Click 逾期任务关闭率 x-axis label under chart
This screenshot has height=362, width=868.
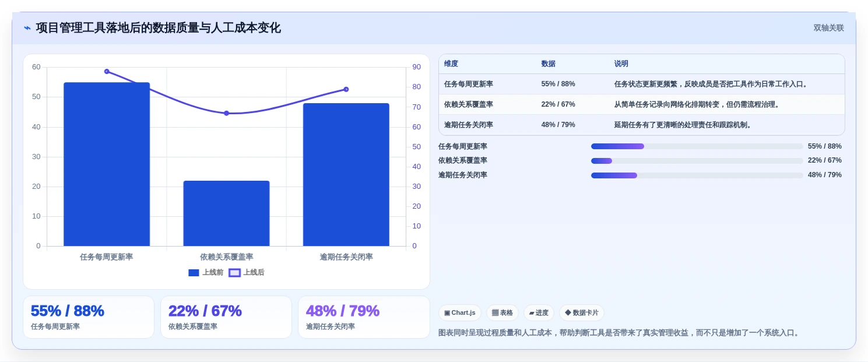tap(346, 257)
